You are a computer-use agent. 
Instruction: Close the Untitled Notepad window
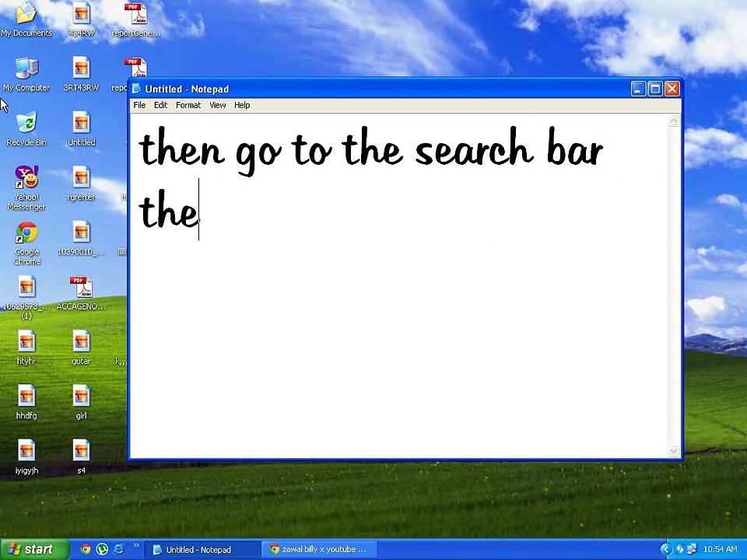point(672,89)
